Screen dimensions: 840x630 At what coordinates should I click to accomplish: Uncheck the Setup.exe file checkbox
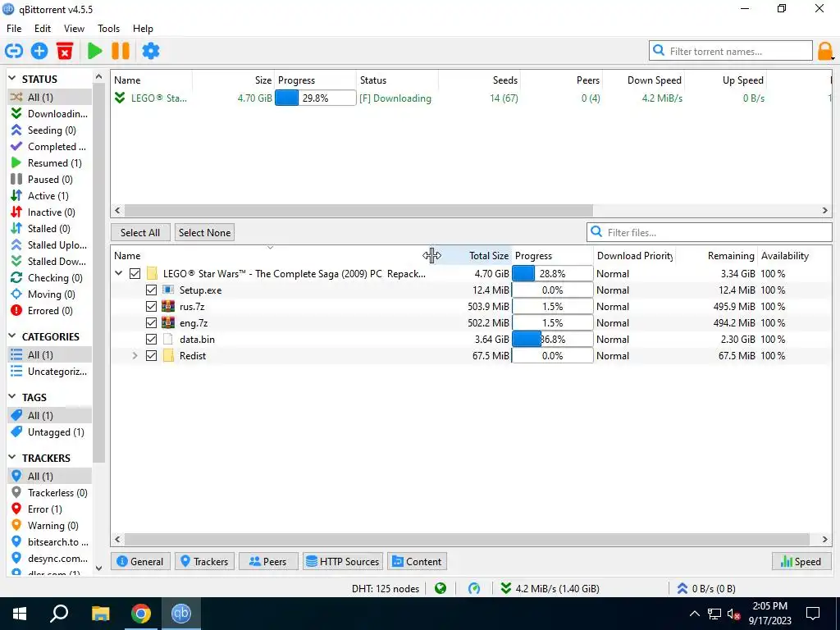click(151, 290)
